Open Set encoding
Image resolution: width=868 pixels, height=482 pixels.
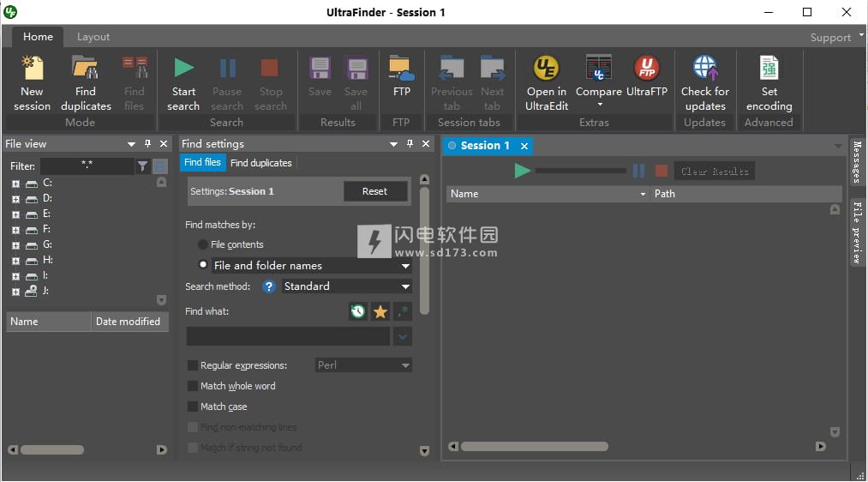769,84
